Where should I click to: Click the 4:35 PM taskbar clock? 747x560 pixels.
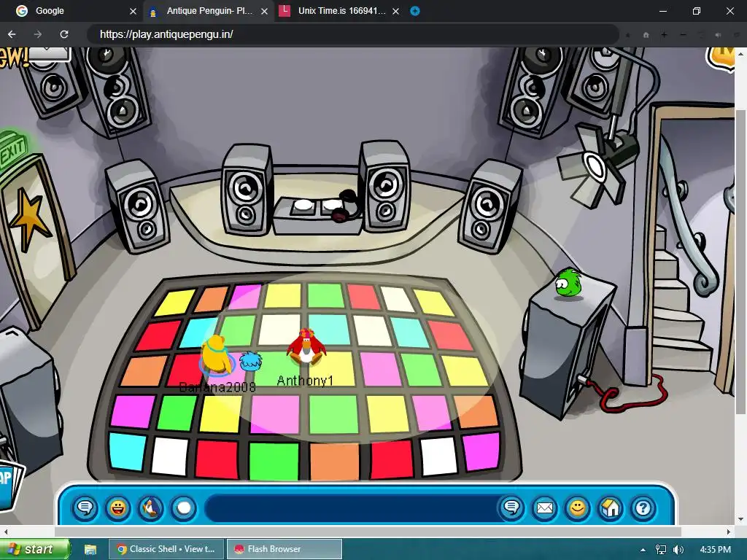(715, 550)
